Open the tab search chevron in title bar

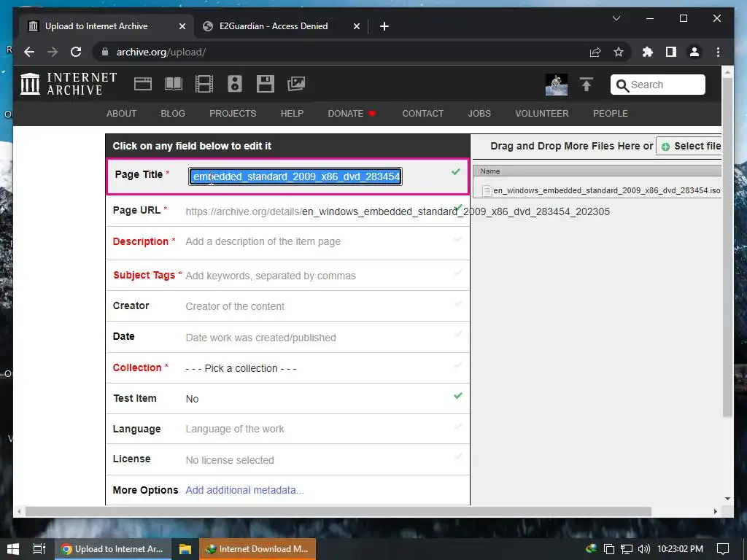[616, 18]
